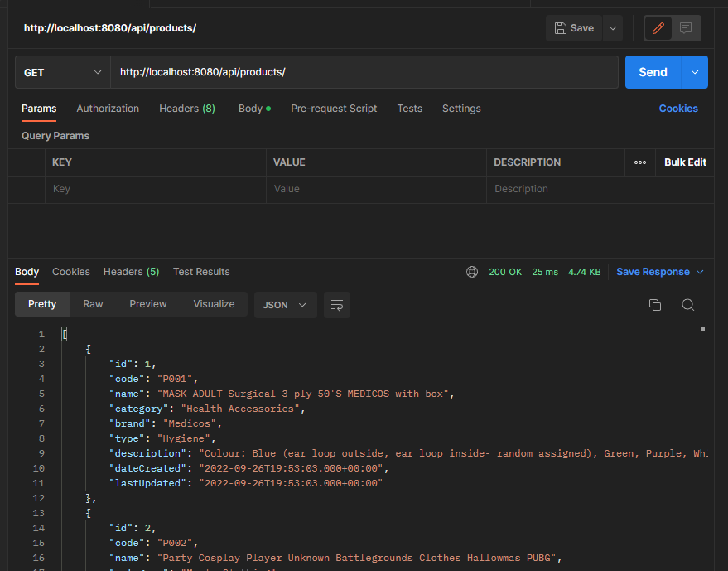728x571 pixels.
Task: Open the response Headers (5) tab
Action: 131,271
